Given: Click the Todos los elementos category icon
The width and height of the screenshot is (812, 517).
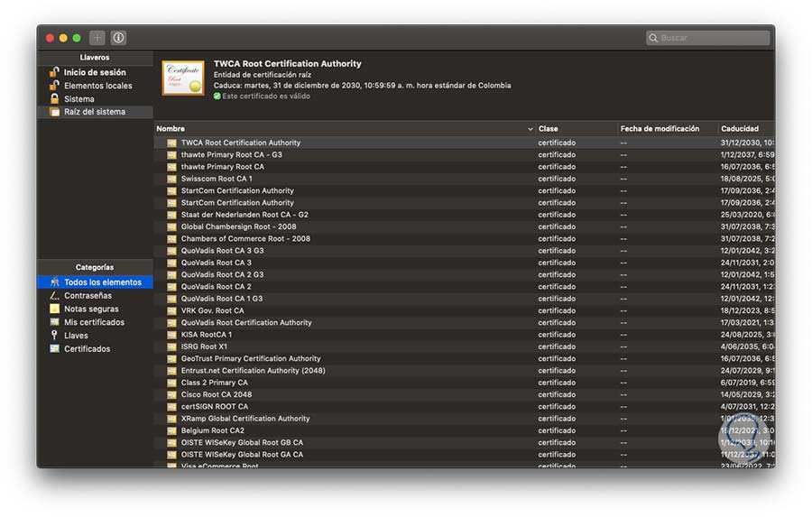Looking at the screenshot, I should pos(54,282).
